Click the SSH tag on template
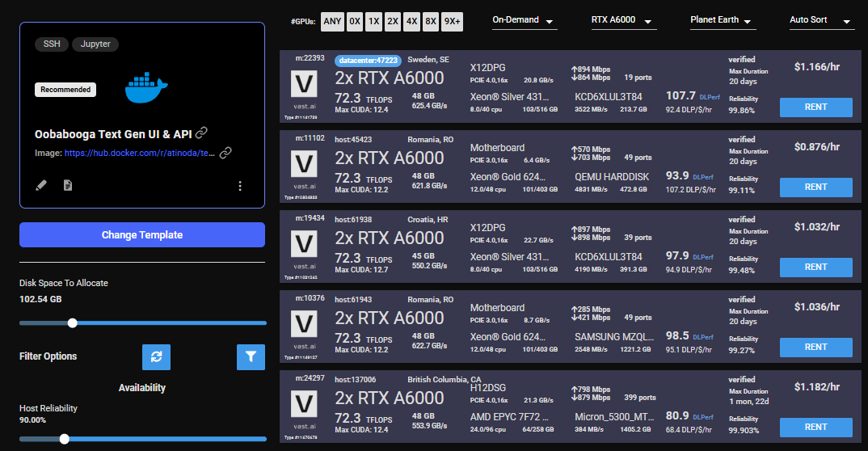The height and width of the screenshot is (451, 868). [x=52, y=44]
